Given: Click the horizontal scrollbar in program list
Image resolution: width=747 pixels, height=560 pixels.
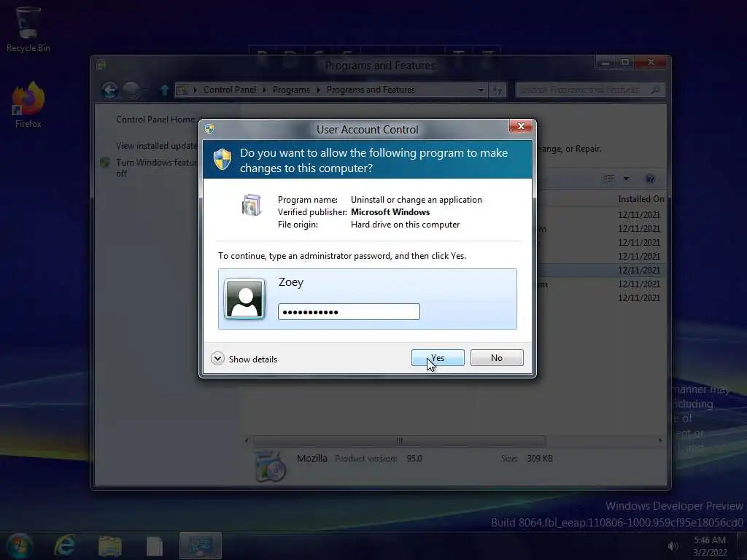Looking at the screenshot, I should (400, 440).
